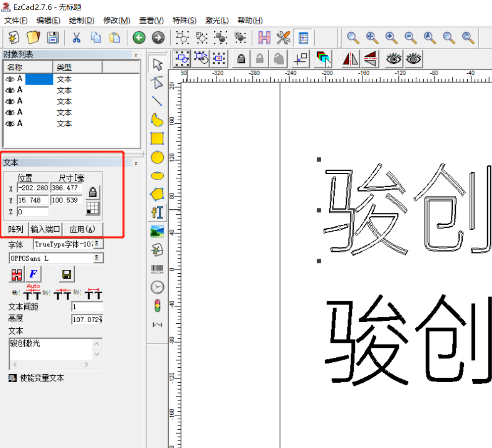Image resolution: width=492 pixels, height=448 pixels.
Task: Select the curve drawing tool
Action: tap(157, 120)
